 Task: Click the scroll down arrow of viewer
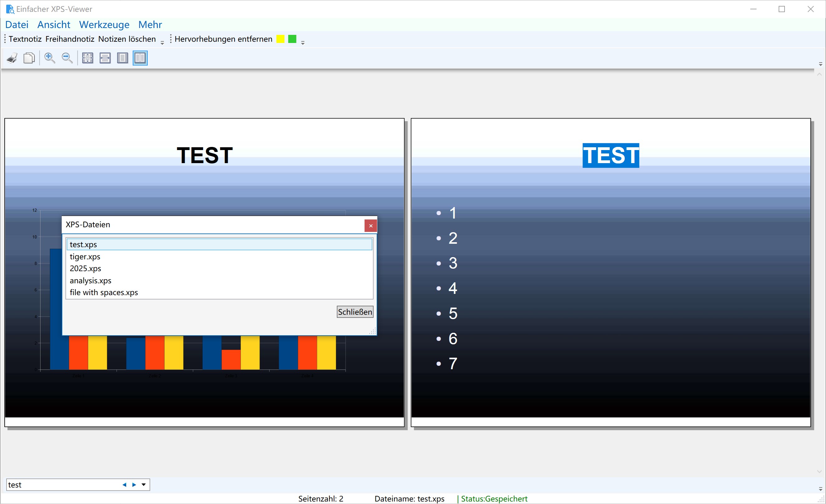coord(820,472)
